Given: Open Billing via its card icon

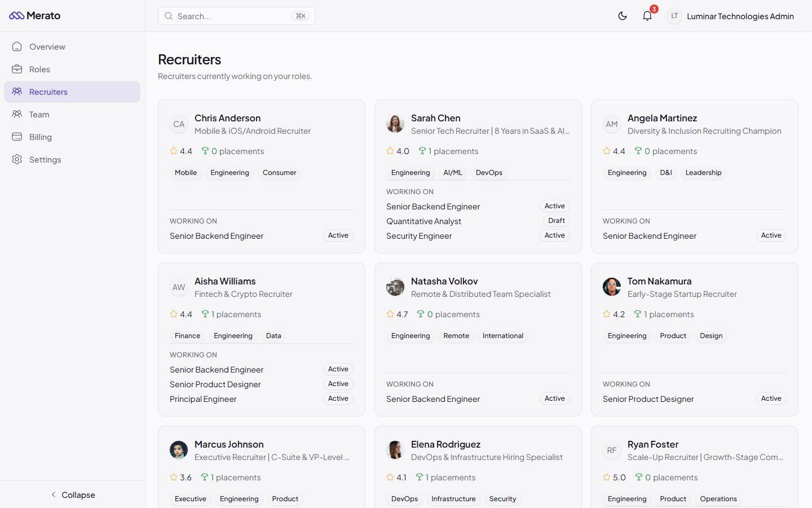Looking at the screenshot, I should 17,137.
